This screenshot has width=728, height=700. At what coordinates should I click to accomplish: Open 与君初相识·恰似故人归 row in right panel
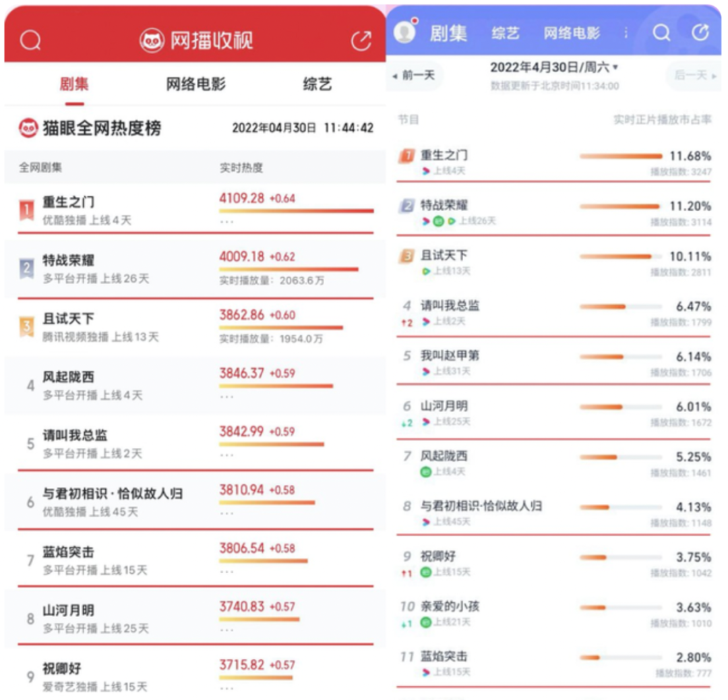(x=553, y=513)
